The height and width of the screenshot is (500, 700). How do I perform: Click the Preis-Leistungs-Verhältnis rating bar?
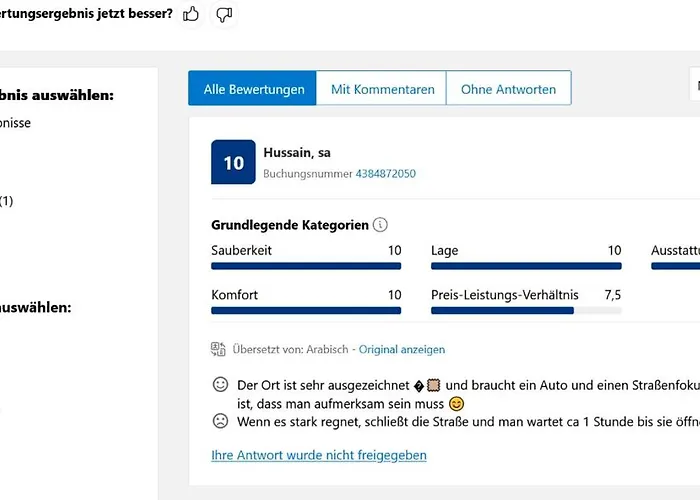(526, 311)
